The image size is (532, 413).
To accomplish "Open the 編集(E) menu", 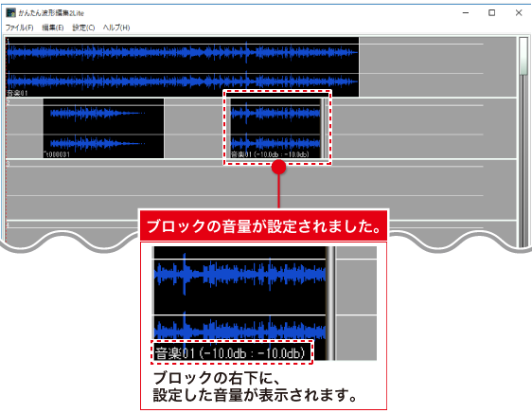I will coord(53,27).
